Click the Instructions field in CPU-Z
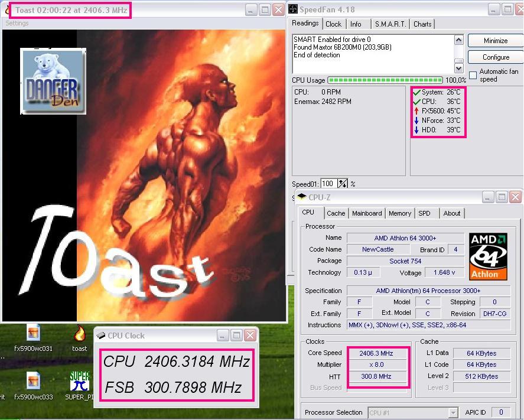Screen dimensions: 524x420 point(428,325)
